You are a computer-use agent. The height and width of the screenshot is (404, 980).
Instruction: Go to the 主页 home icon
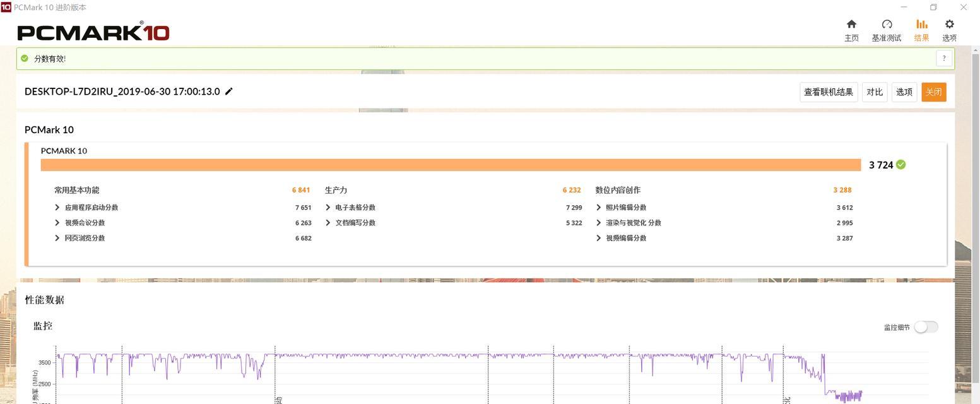point(851,24)
